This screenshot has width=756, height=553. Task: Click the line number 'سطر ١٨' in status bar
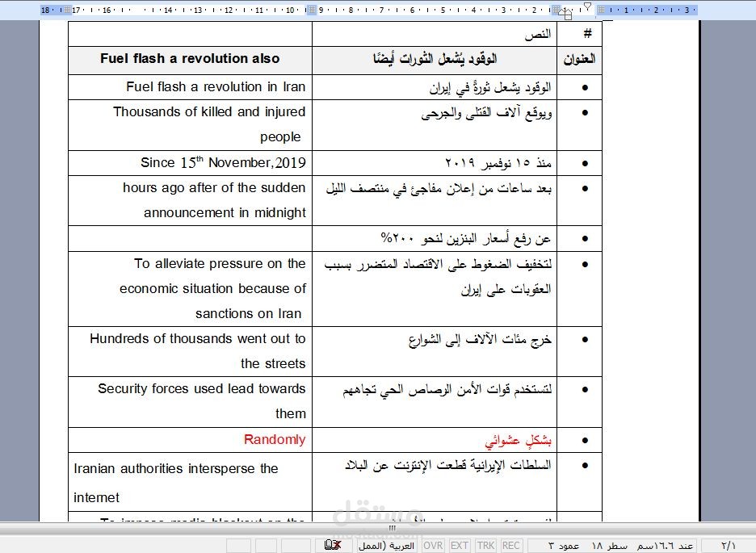click(610, 545)
